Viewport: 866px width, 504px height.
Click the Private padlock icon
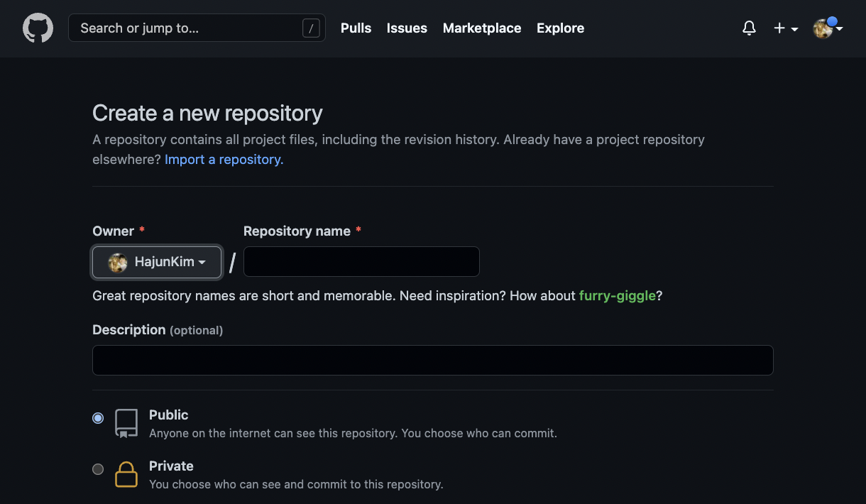[126, 474]
